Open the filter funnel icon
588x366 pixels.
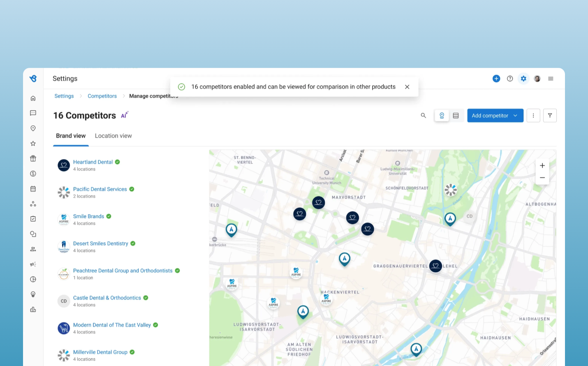(x=550, y=116)
